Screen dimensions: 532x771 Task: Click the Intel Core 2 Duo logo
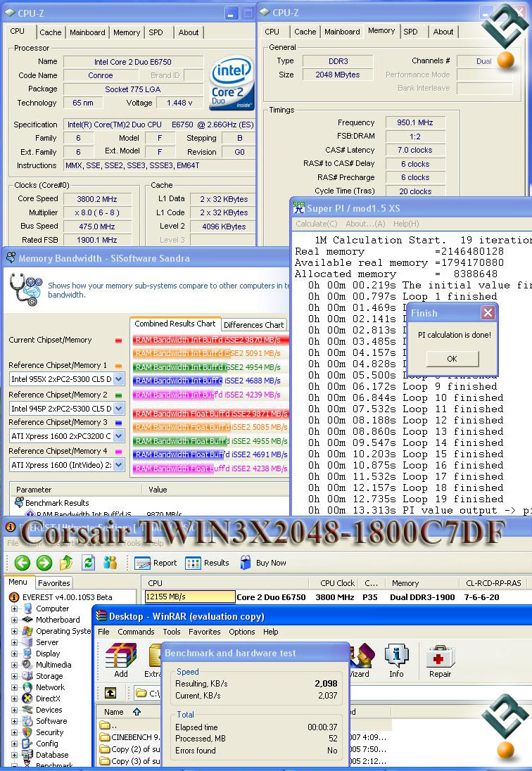[x=232, y=82]
